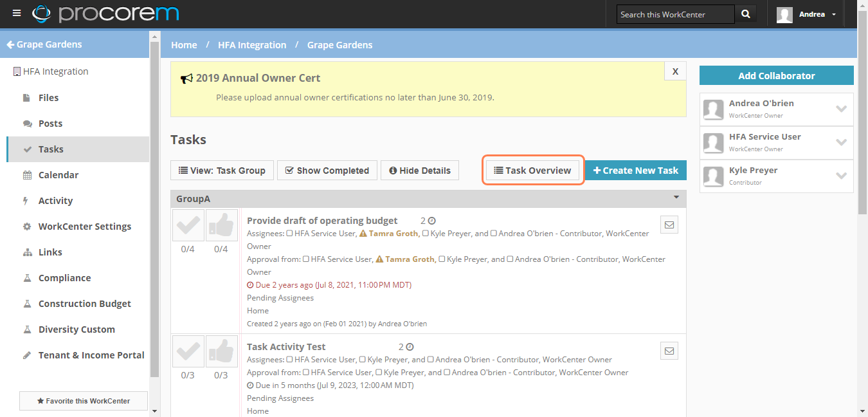Click Andrea's profile avatar in header
The image size is (868, 417).
(x=784, y=14)
